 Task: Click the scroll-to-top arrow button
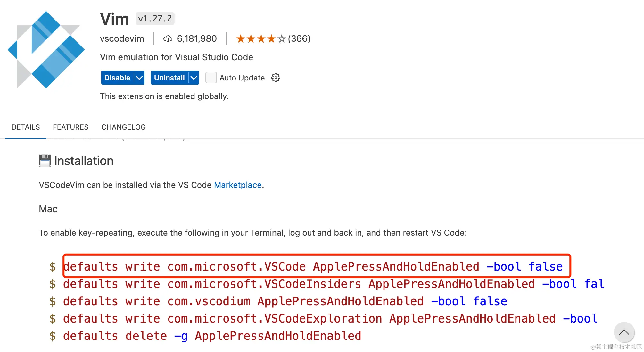(624, 332)
